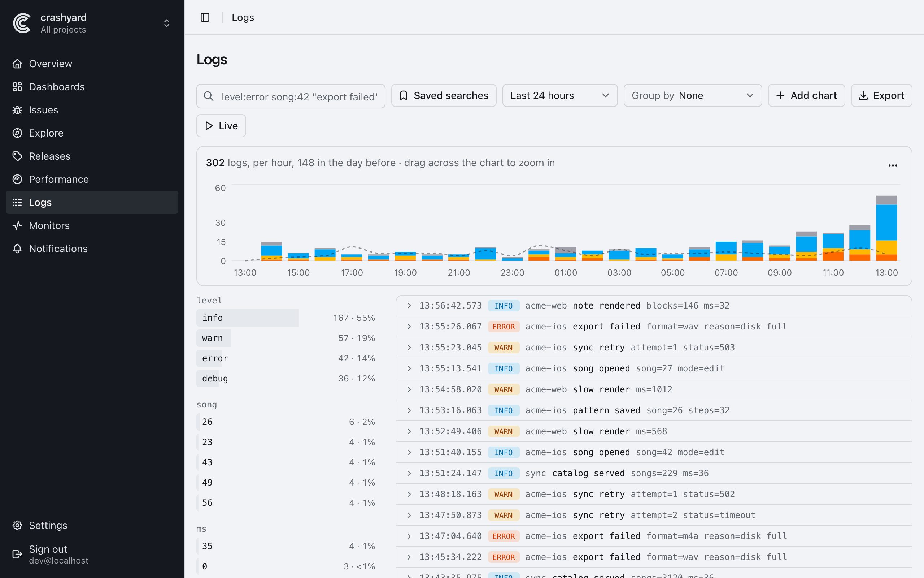Click the ERROR badge at 13:47:04.640
The height and width of the screenshot is (578, 924).
[x=504, y=536]
